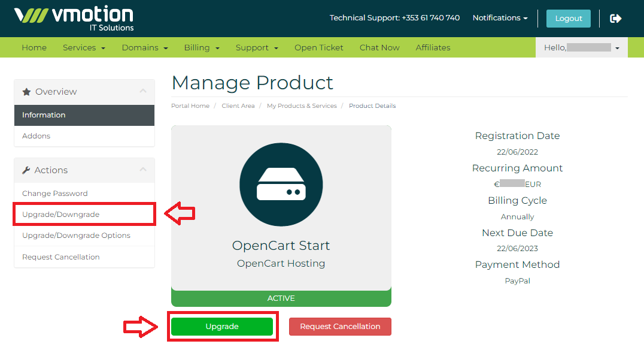Select Chat Now in the navigation bar
Image resolution: width=644 pixels, height=344 pixels.
click(x=379, y=48)
